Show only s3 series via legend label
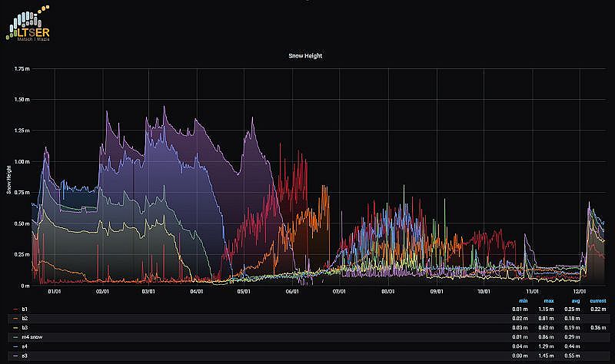This screenshot has width=615, height=364. tap(25, 356)
